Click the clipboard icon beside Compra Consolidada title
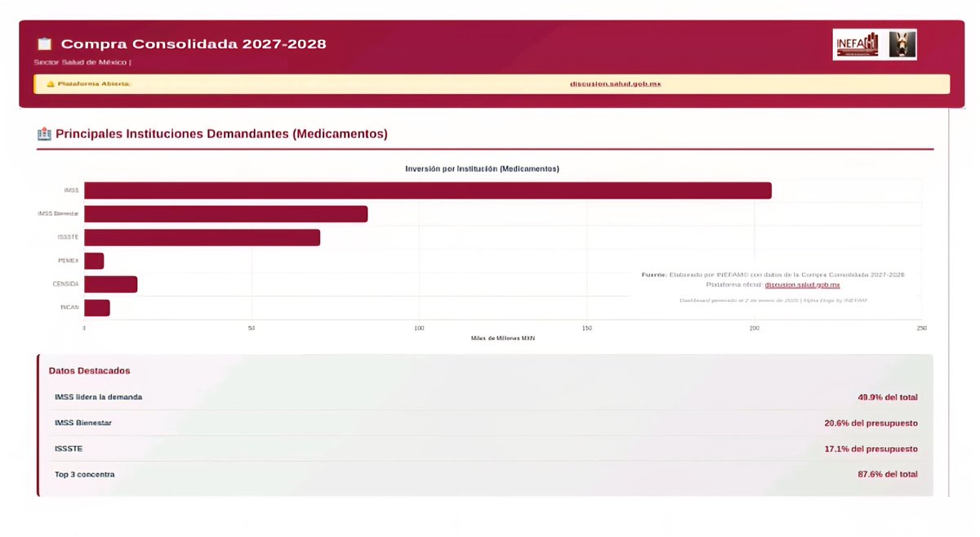 pos(44,44)
